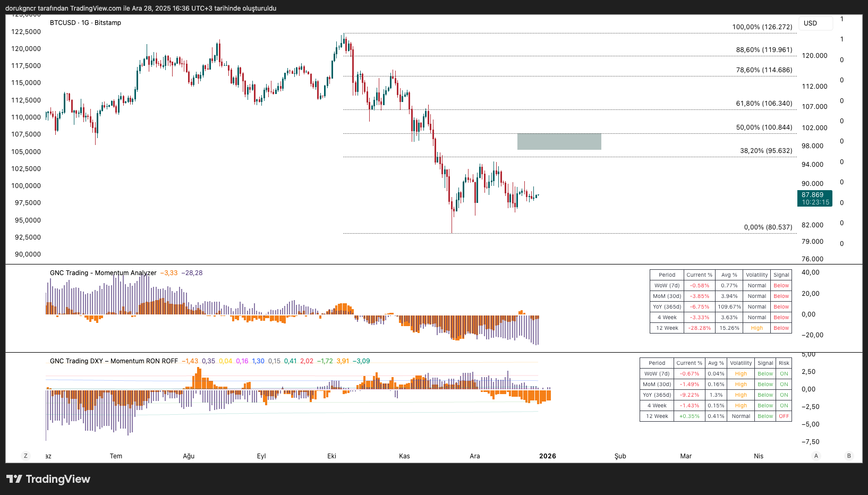Click the B icon at bottom right
Image resolution: width=868 pixels, height=495 pixels.
[x=849, y=456]
